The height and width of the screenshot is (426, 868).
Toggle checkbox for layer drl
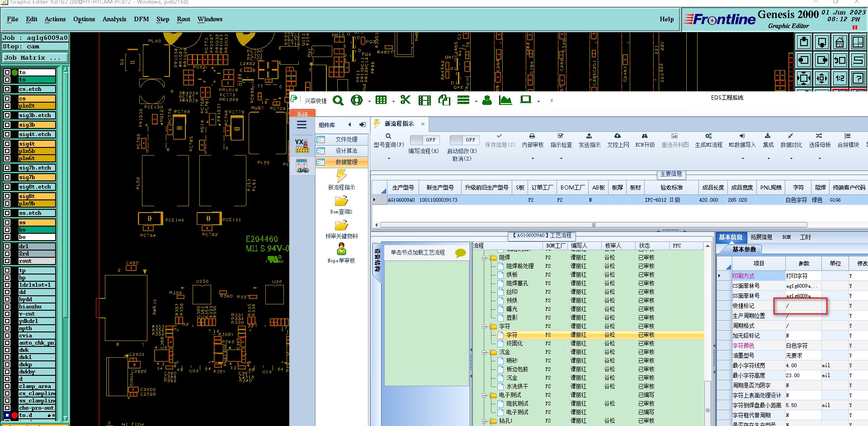7,246
